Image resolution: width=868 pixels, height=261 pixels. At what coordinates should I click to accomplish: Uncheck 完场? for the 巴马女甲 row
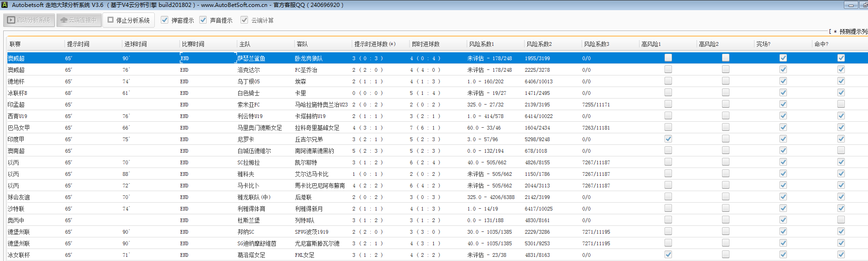point(783,127)
